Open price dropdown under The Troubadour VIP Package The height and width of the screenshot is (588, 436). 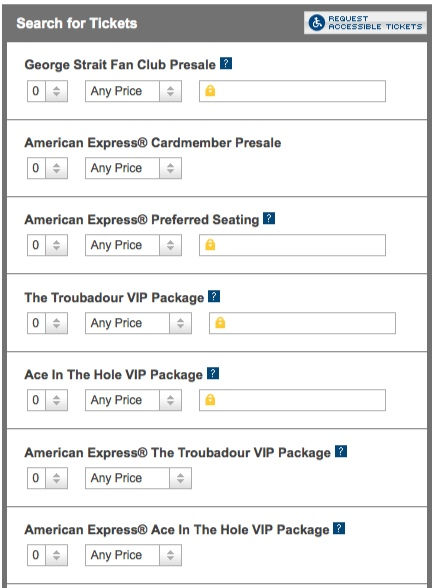tap(138, 323)
